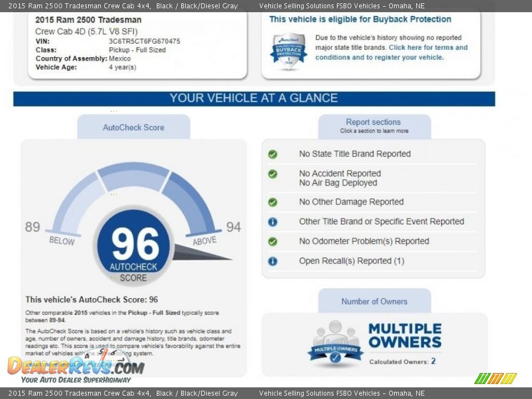Click the 89 low score value

click(33, 227)
